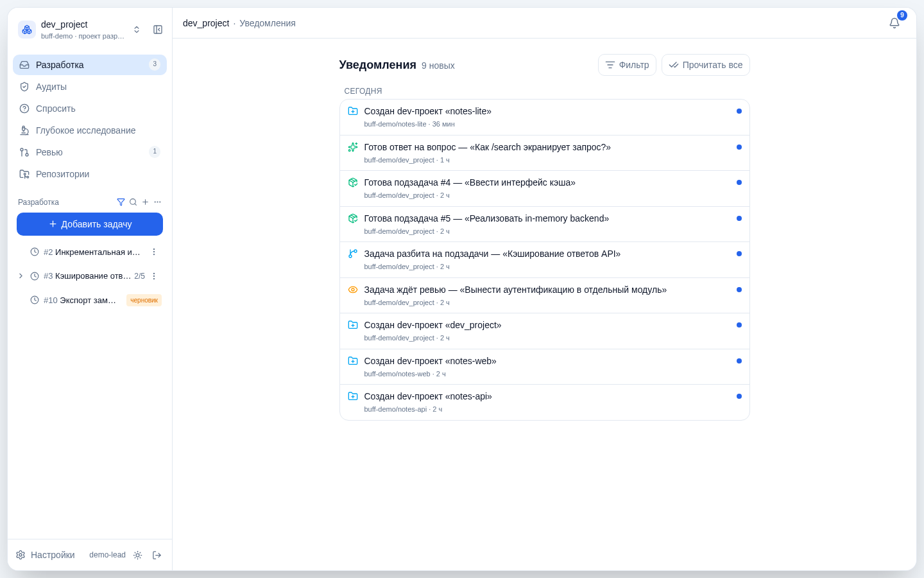Click 2/5 progress count on task #3

point(139,276)
